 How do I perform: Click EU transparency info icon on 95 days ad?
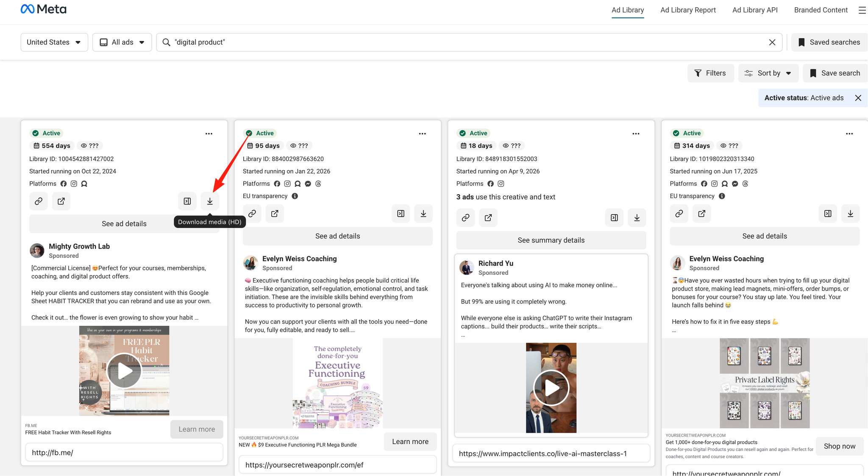coord(295,196)
